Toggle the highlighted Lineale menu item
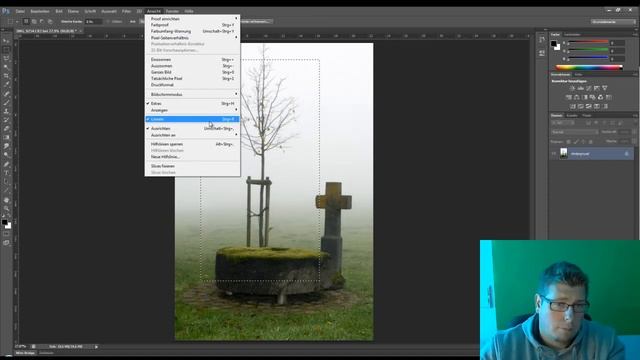This screenshot has width=640, height=360. pyautogui.click(x=192, y=119)
